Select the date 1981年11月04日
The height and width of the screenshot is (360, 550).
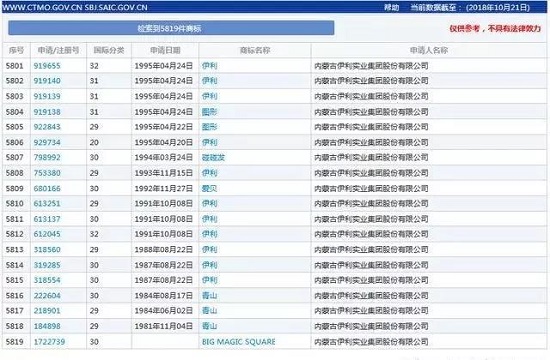(164, 326)
